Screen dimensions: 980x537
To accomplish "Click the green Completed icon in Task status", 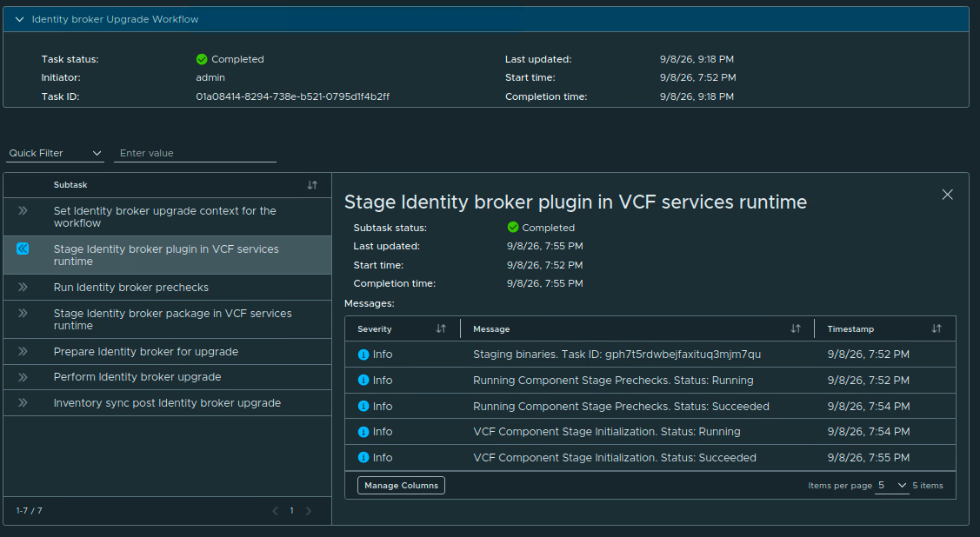I will click(x=201, y=59).
